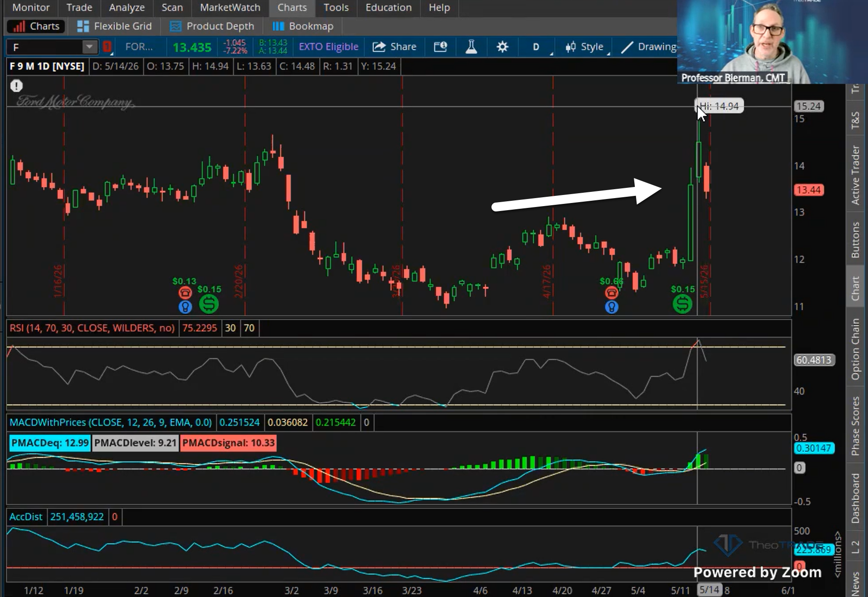Click the $0.15 dividend icon in May

682,304
